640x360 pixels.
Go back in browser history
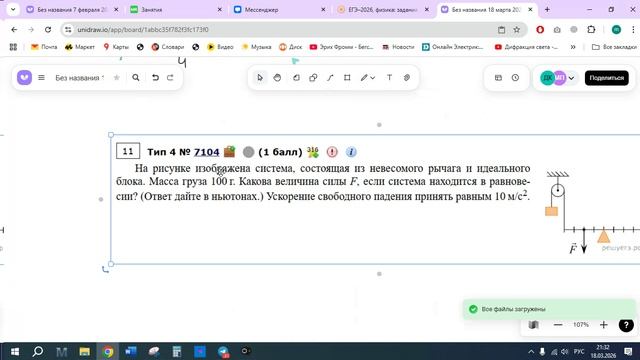click(14, 29)
